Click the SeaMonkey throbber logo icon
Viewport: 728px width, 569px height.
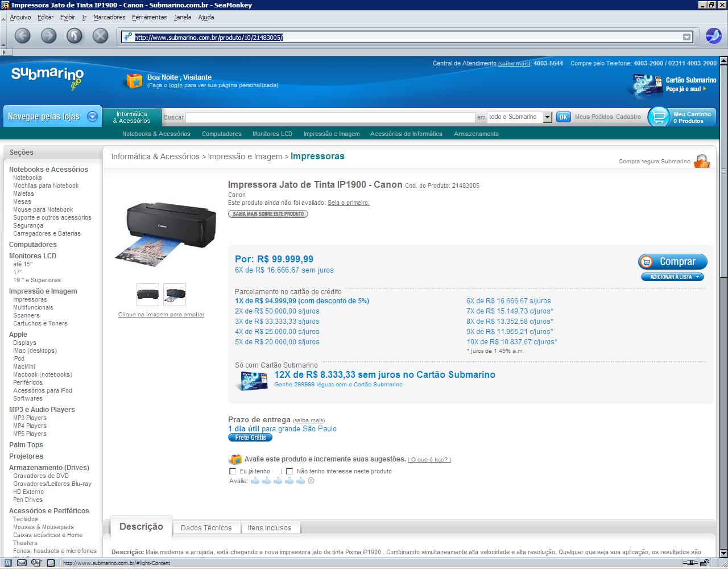click(713, 36)
